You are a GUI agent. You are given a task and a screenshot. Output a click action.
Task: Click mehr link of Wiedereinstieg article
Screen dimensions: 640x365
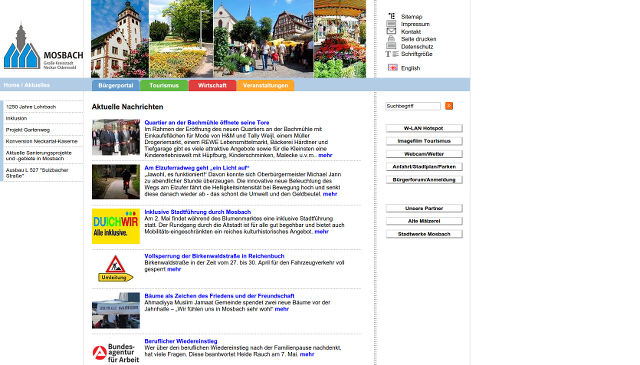coord(307,354)
